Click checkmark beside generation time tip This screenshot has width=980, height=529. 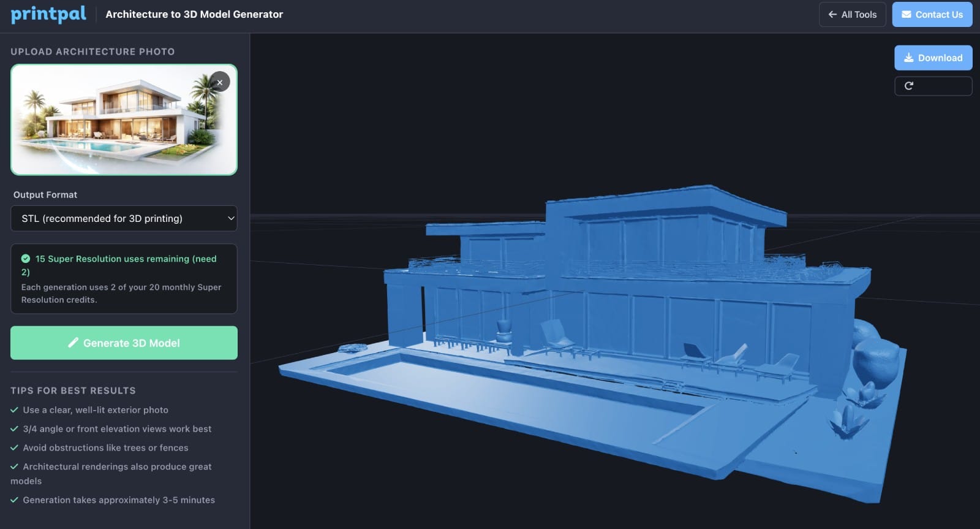[x=14, y=500]
